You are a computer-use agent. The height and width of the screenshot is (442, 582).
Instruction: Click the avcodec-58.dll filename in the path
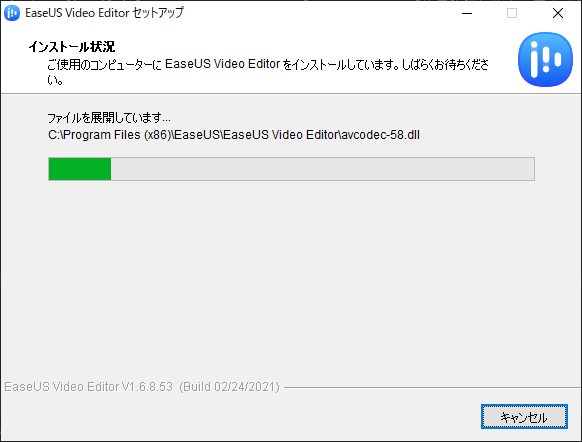(380, 135)
